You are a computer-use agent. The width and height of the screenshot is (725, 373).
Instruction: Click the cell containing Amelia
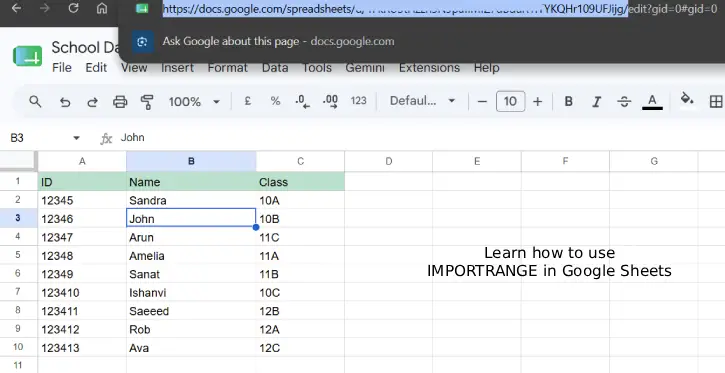pyautogui.click(x=191, y=255)
